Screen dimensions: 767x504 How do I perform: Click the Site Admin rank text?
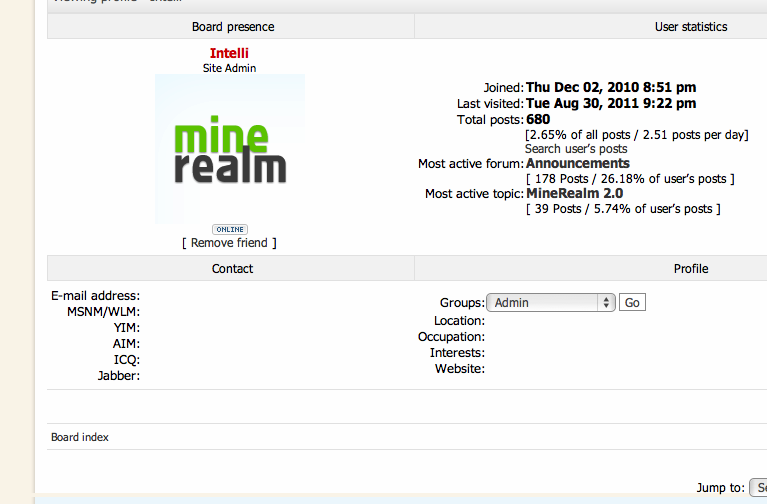[x=229, y=68]
